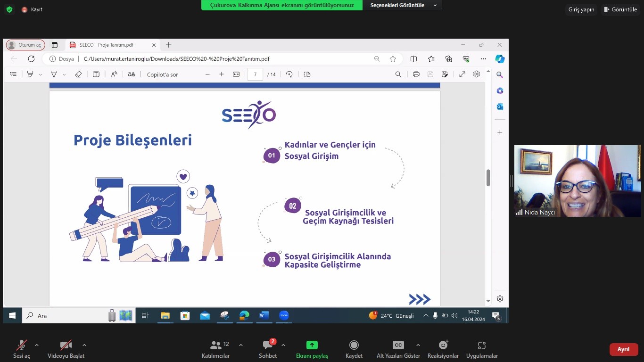The image size is (644, 362).
Task: Open Edge sidebar settings gear at bottom
Action: (500, 299)
